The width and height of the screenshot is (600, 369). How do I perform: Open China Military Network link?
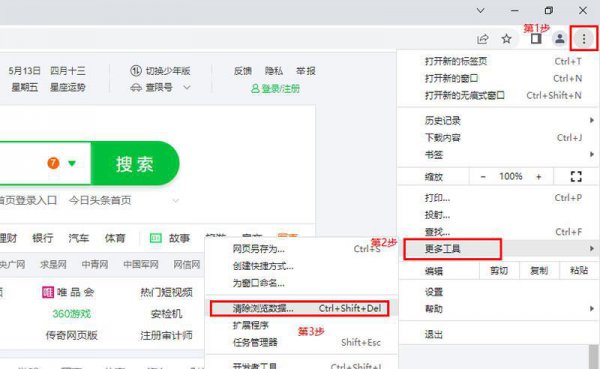point(141,265)
